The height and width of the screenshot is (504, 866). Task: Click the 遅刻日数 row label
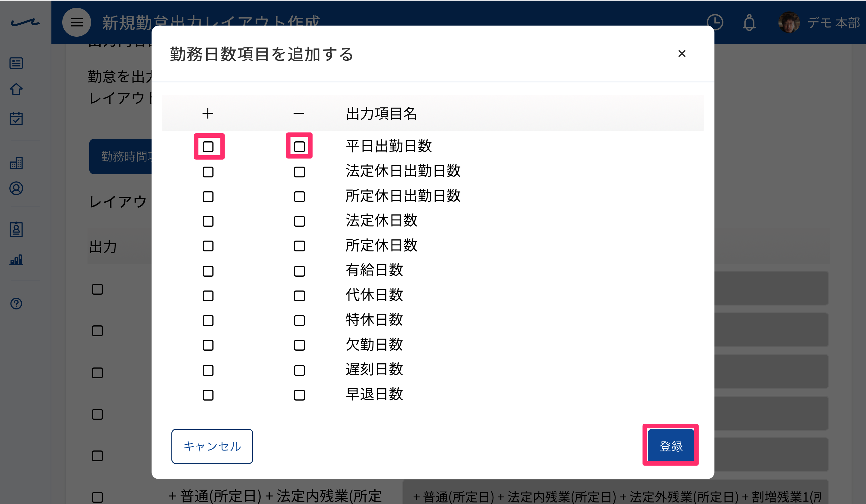(x=374, y=370)
